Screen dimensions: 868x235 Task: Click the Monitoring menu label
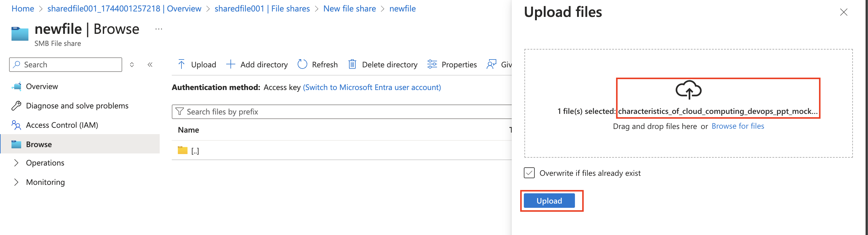(x=45, y=182)
